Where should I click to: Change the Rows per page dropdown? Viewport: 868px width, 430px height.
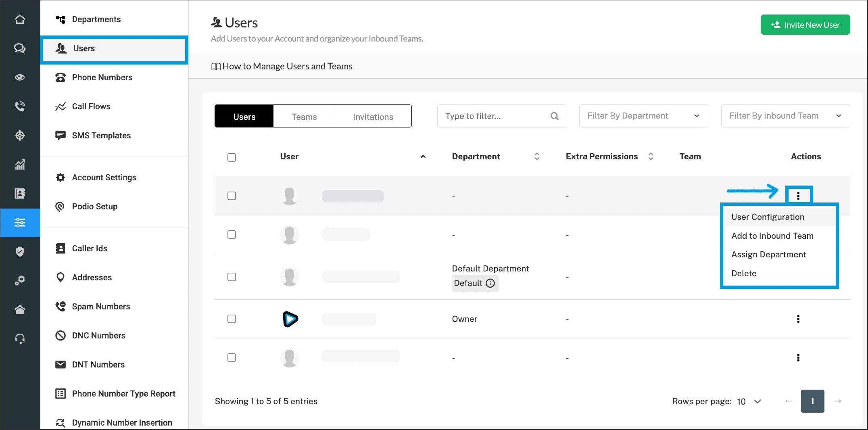(x=749, y=401)
